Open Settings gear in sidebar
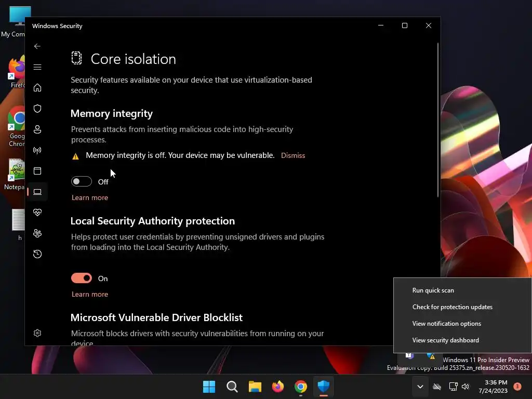Screen dimensions: 532x399 coord(37,333)
